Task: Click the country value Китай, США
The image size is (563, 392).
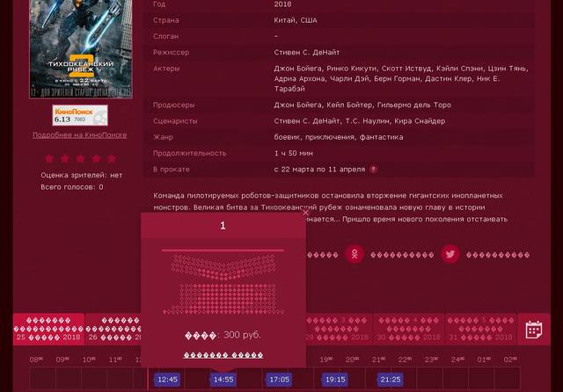Action: click(x=296, y=20)
